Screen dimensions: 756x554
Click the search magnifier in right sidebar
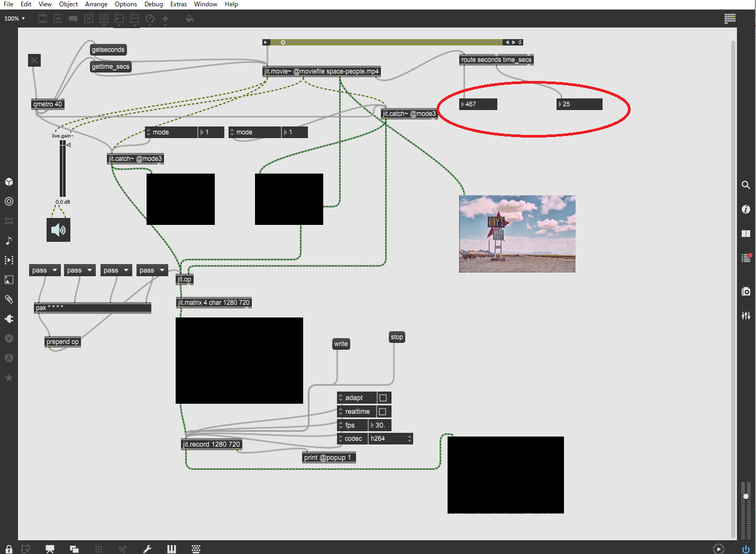tap(745, 185)
